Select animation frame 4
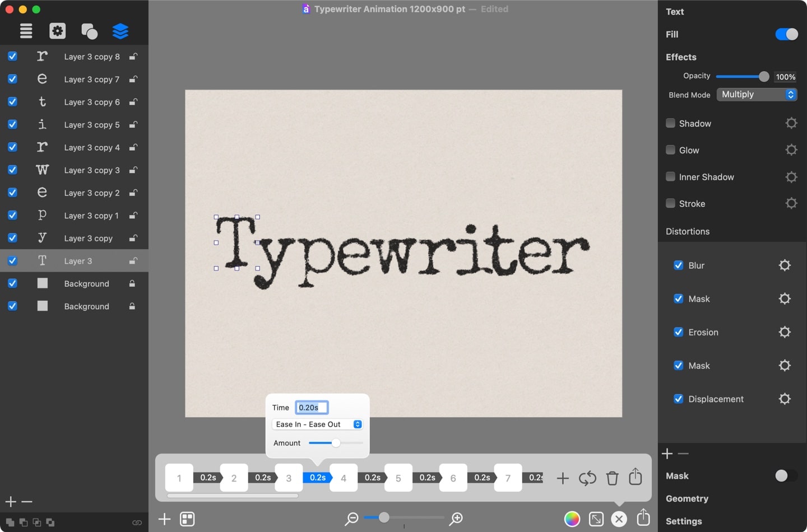807x532 pixels. (344, 478)
